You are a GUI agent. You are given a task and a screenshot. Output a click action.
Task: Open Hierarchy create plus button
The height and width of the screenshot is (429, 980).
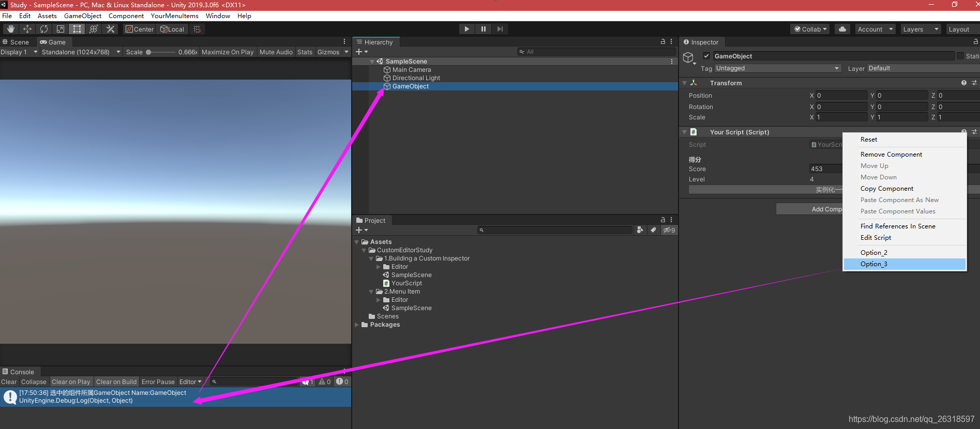click(361, 52)
